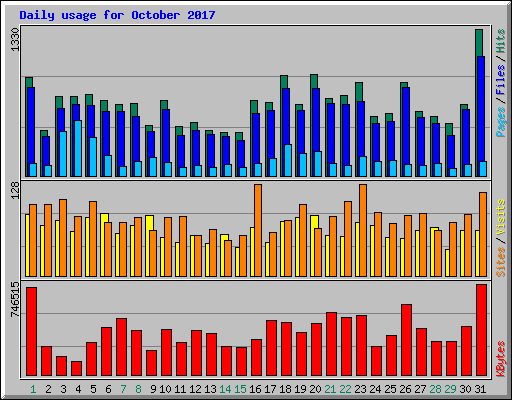Select the red KBytes bar for day 21
The height and width of the screenshot is (400, 512).
(331, 344)
